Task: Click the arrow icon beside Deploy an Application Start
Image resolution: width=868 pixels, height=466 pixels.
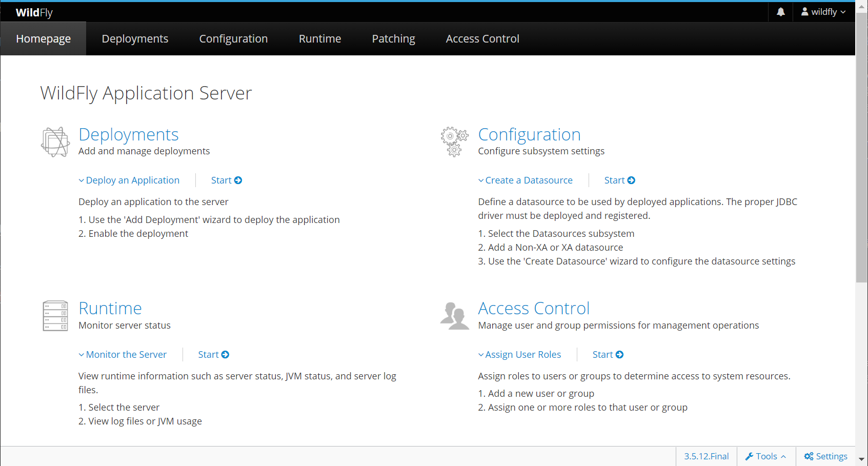Action: tap(238, 180)
